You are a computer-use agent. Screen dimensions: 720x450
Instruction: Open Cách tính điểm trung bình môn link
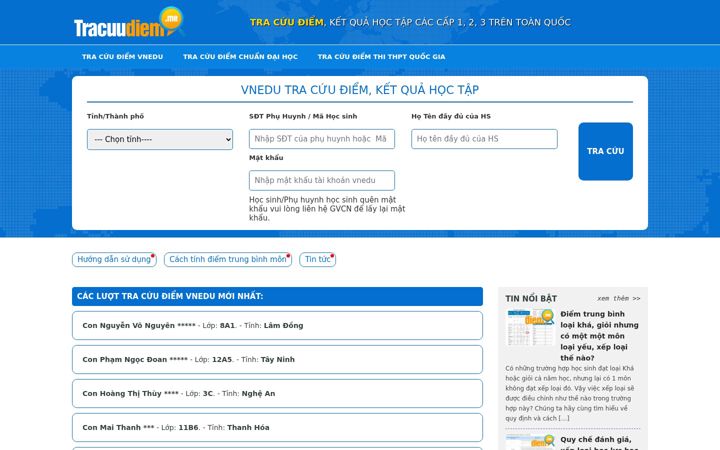(x=228, y=259)
